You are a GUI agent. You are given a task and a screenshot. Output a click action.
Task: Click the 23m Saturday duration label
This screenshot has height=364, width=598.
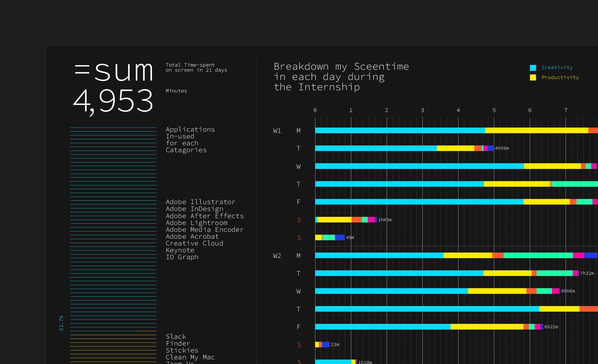tap(335, 345)
